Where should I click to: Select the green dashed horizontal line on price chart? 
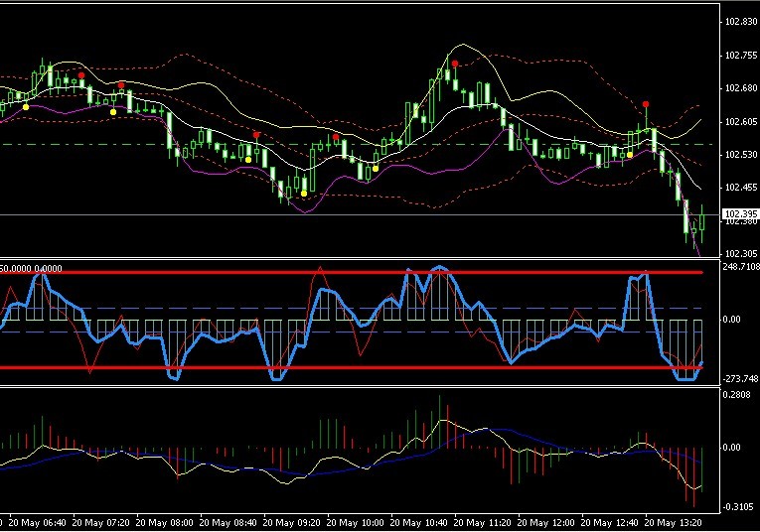pyautogui.click(x=357, y=144)
